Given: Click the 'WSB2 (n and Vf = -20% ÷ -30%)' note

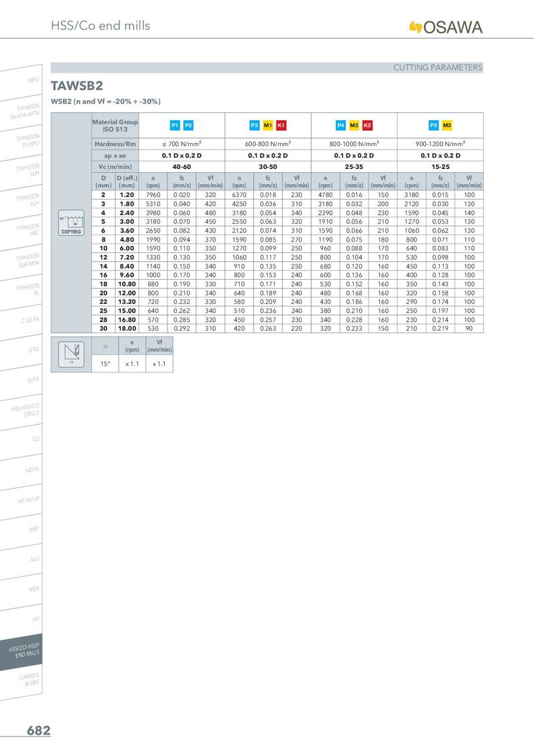Looking at the screenshot, I should (x=105, y=102).
